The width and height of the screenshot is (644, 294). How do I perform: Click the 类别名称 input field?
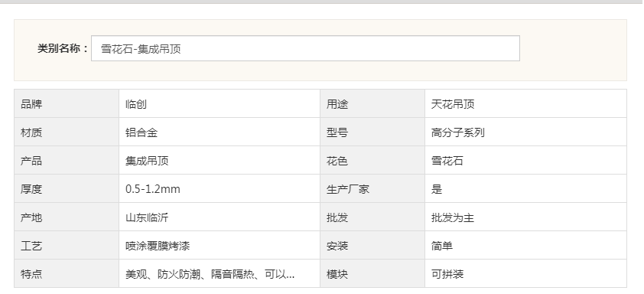click(305, 48)
